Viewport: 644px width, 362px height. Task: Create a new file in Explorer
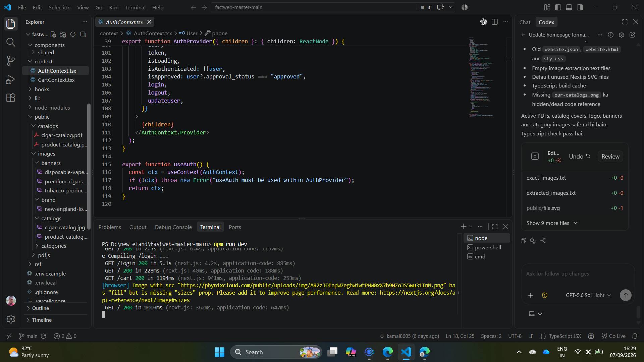click(53, 34)
